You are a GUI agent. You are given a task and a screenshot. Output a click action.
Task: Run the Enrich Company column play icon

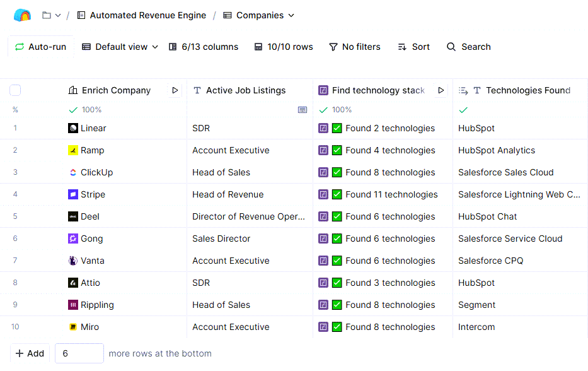tap(175, 90)
